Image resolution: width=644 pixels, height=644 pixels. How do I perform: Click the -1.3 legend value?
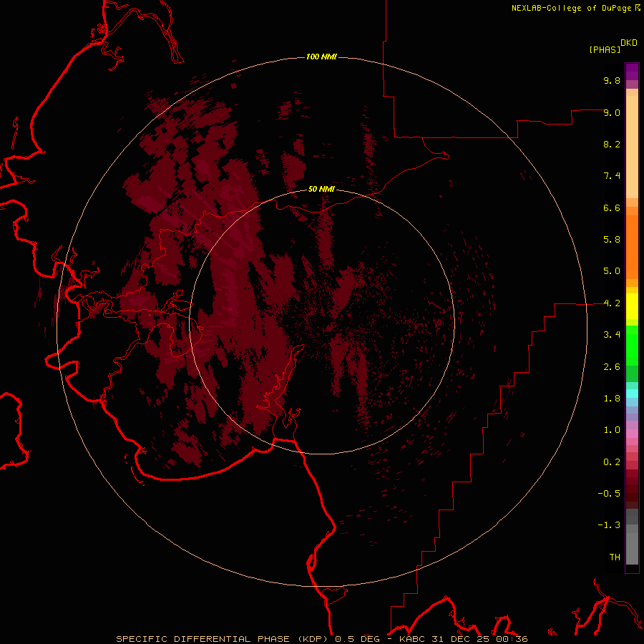pos(609,525)
